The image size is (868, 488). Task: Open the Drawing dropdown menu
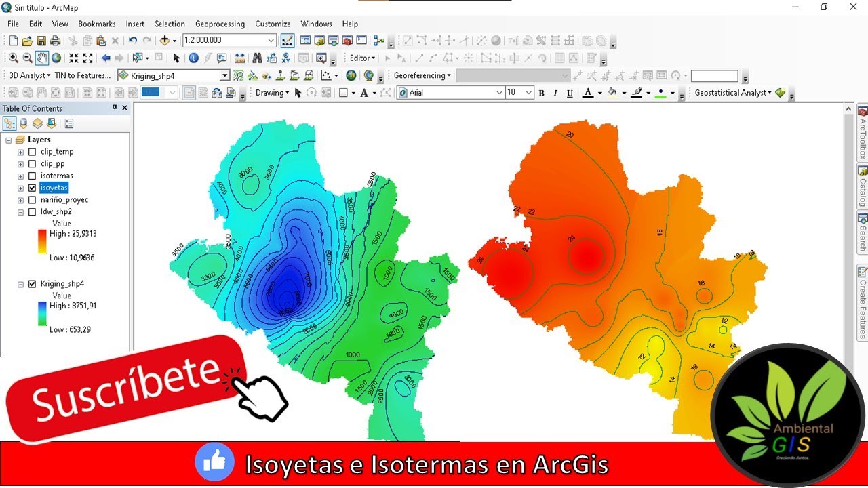click(x=272, y=93)
